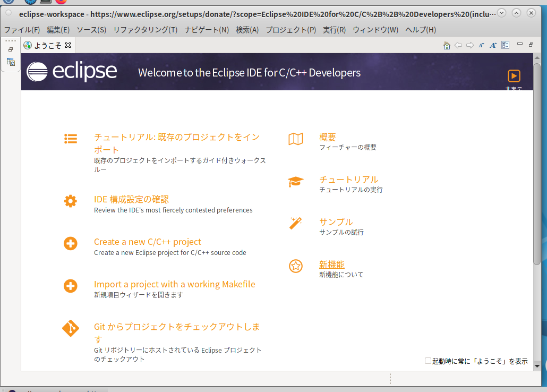
Task: Click the scrollbar up arrow
Action: 537,57
